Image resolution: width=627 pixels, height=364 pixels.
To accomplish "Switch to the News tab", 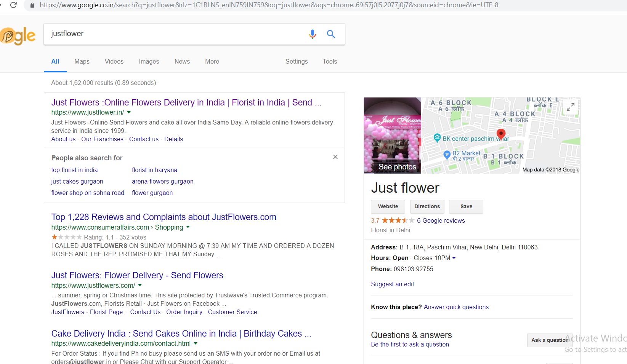I will tap(182, 61).
